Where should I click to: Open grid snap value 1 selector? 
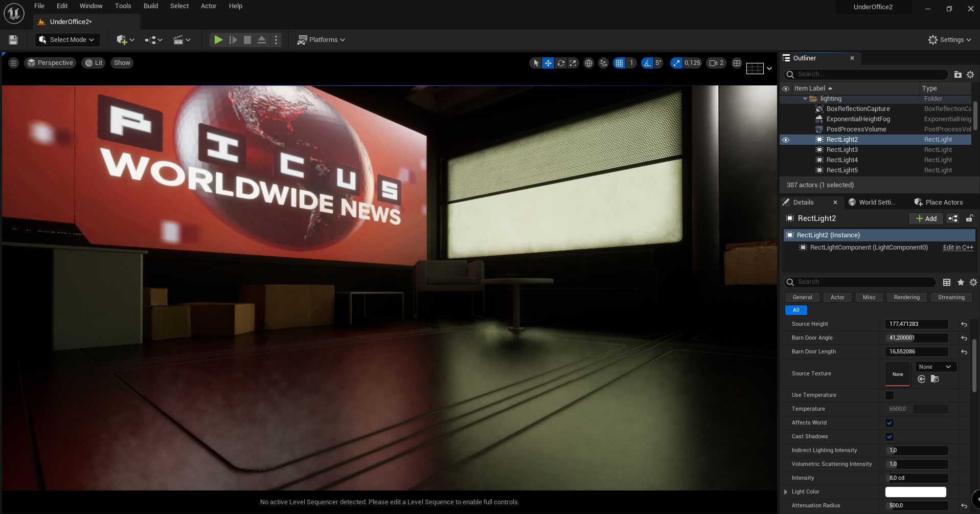631,63
